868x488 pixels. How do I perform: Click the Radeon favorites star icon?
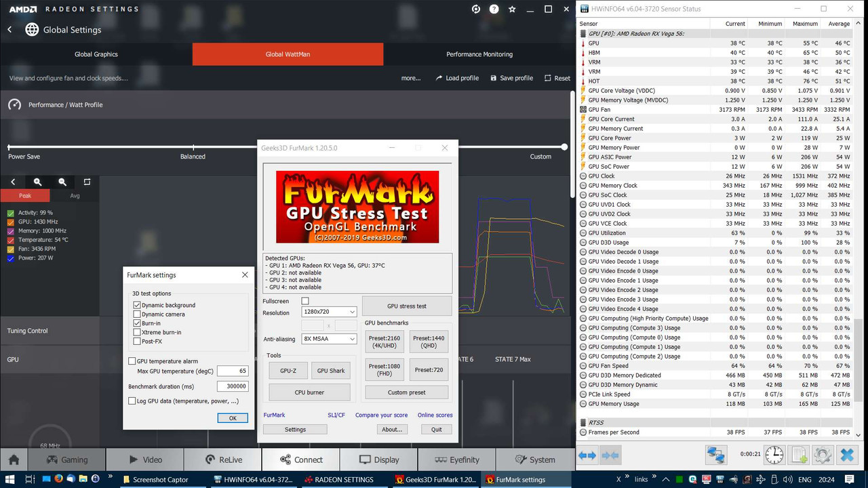(x=512, y=9)
